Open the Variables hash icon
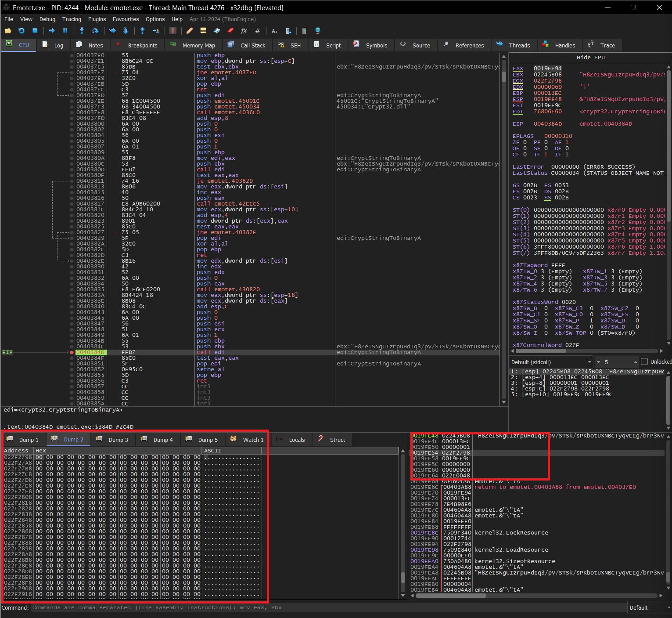 point(258,31)
